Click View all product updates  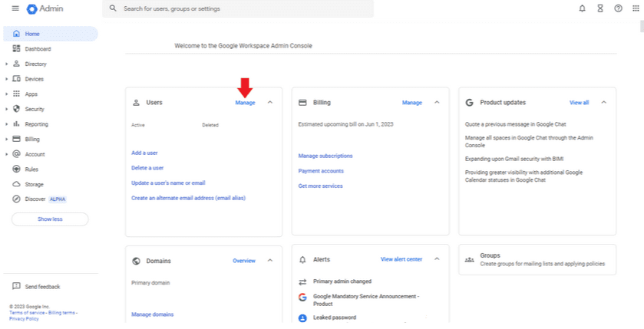[579, 103]
